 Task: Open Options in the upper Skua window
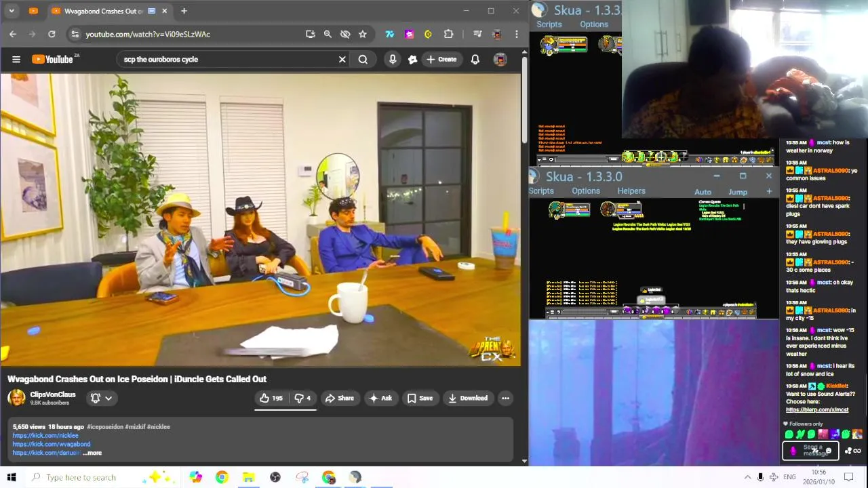click(x=594, y=24)
